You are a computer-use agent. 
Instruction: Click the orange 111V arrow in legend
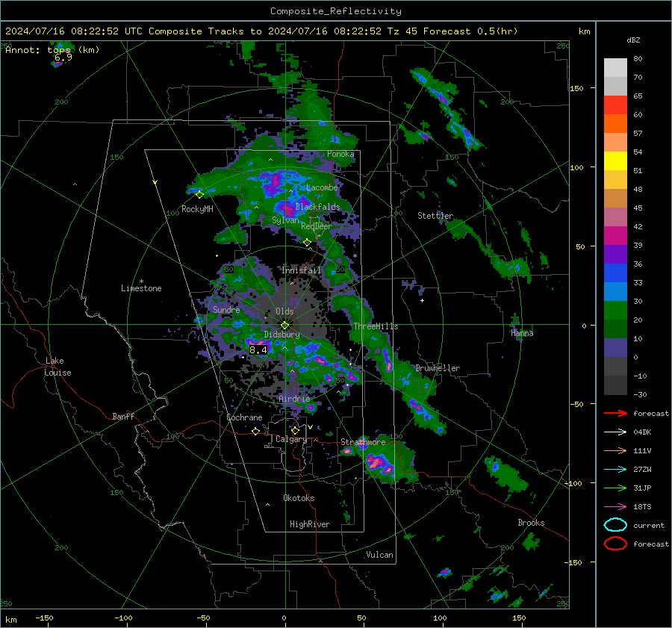click(615, 450)
